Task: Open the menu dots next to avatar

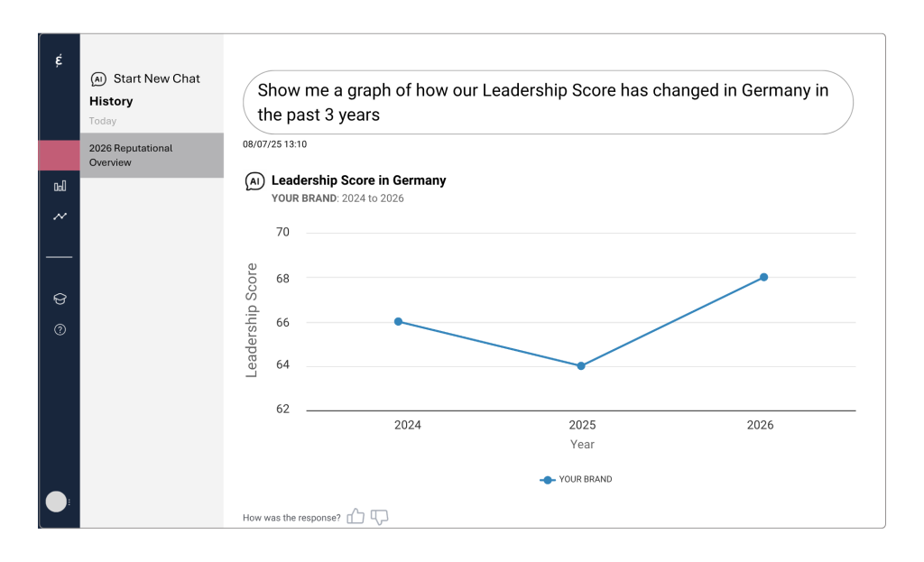Action: [70, 502]
